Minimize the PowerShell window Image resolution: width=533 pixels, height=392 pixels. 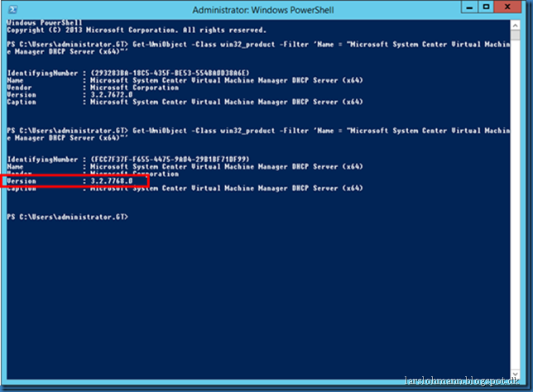tap(469, 7)
